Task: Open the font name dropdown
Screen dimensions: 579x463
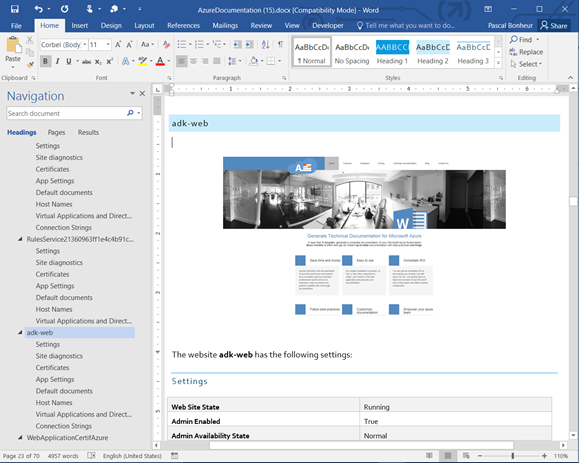Action: tap(85, 45)
